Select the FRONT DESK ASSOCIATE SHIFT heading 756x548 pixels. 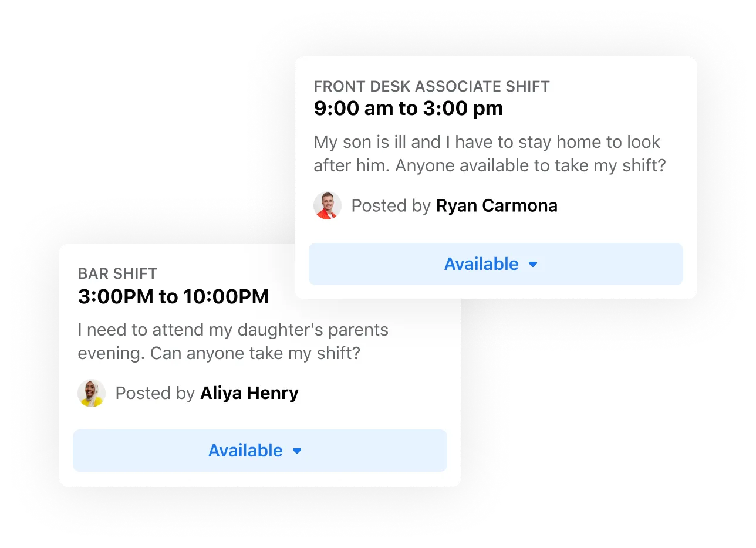[x=431, y=86]
